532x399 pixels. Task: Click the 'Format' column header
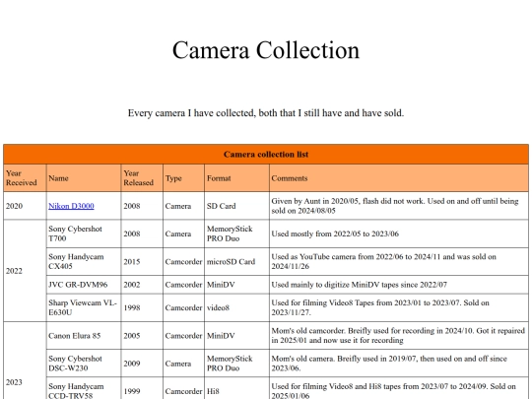[236, 178]
